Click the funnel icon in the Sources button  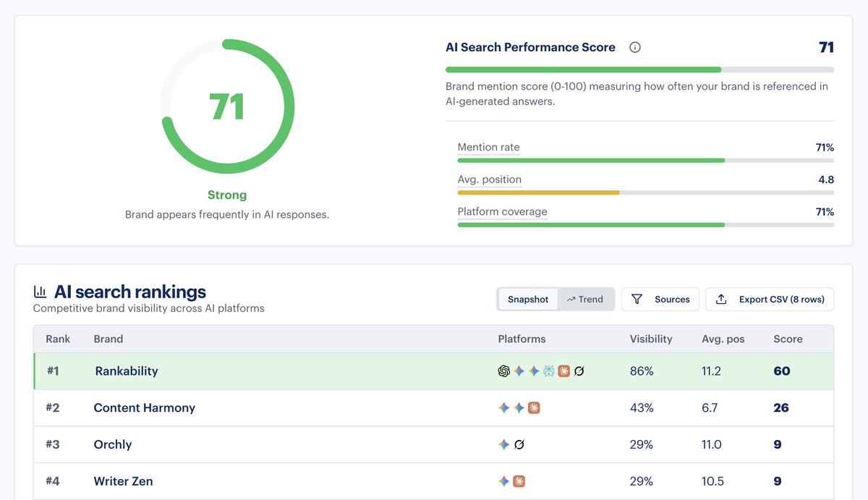pos(637,299)
